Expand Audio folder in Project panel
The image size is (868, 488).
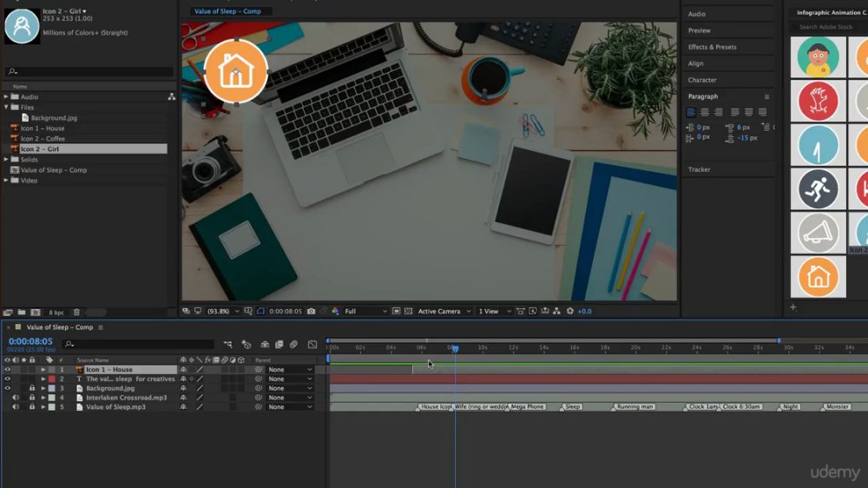6,96
